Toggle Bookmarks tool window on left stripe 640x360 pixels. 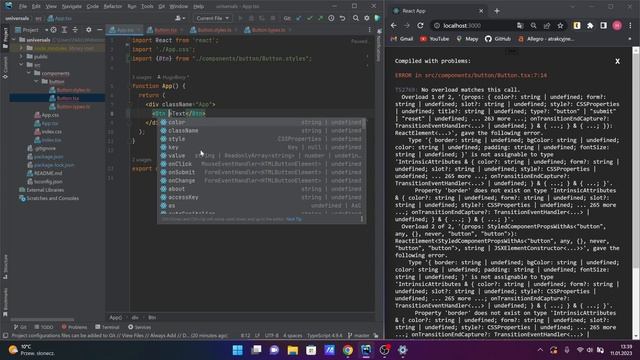[x=5, y=301]
